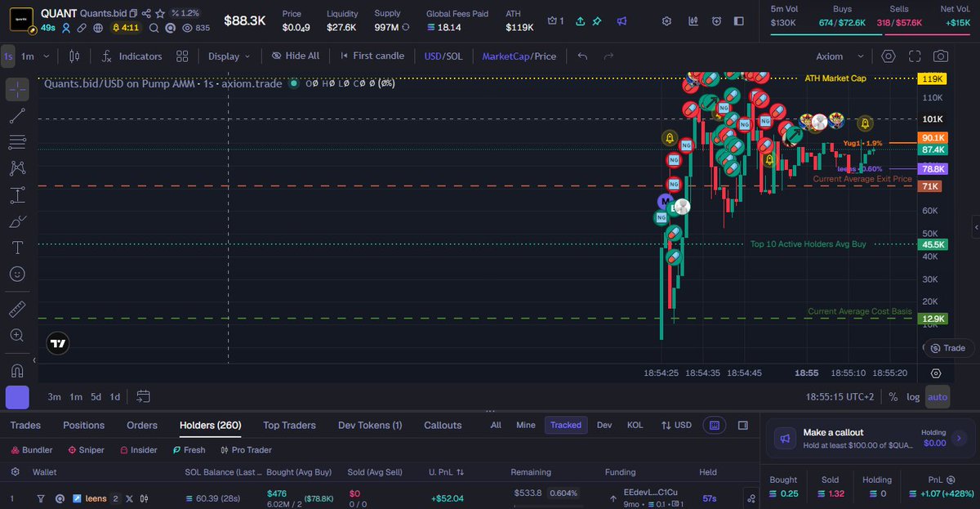This screenshot has height=509, width=980.
Task: Filter holders by KOL
Action: click(x=635, y=425)
